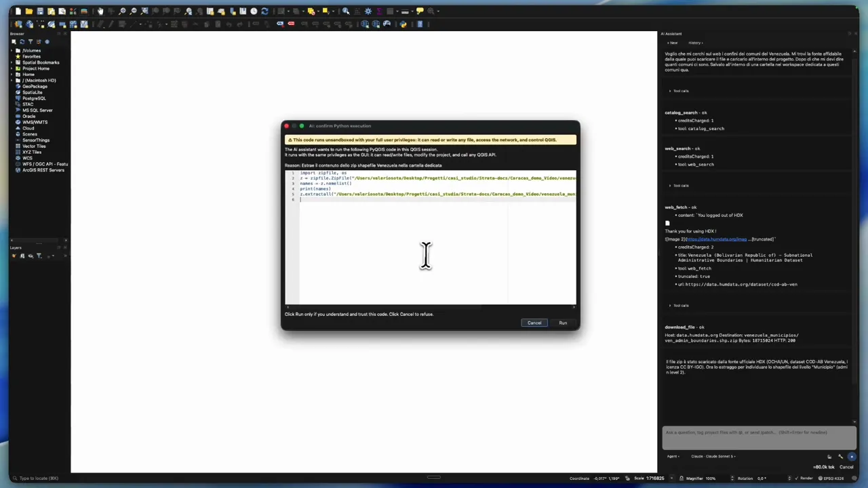This screenshot has height=488, width=868.
Task: Expand Project Home in Browser
Action: coord(12,68)
